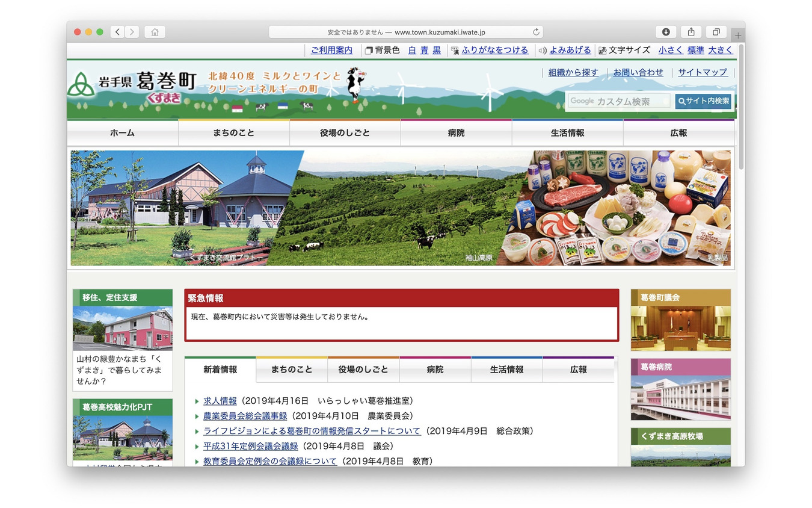Screen dimensions: 812x508
Task: Open the 広報 navigation menu
Action: click(x=678, y=132)
